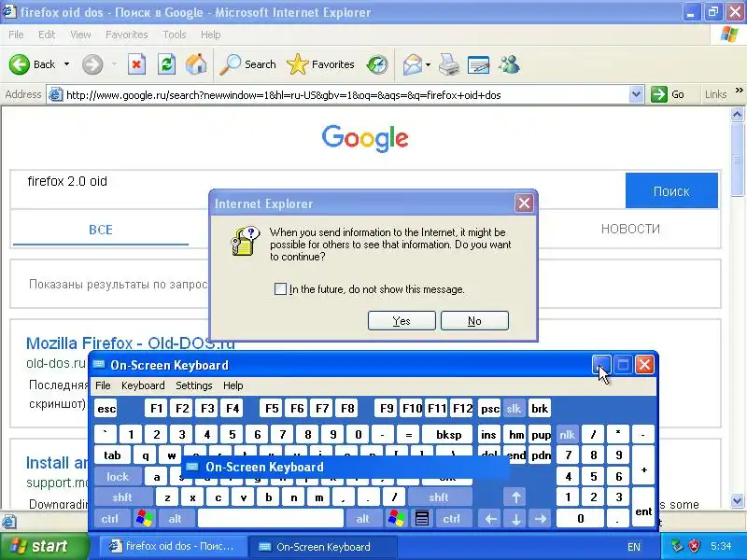
Task: Click Yes in the Internet Explorer dialog
Action: pos(402,320)
